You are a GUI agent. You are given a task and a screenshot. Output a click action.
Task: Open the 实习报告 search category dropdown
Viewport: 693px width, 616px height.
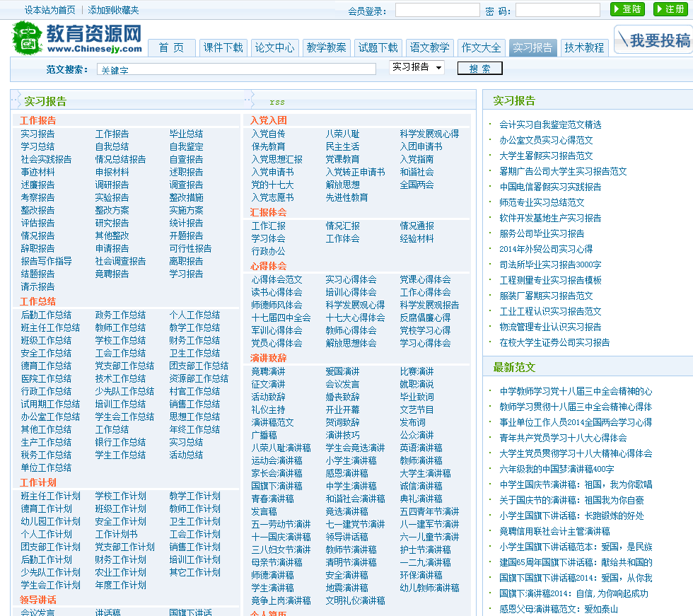tap(417, 67)
